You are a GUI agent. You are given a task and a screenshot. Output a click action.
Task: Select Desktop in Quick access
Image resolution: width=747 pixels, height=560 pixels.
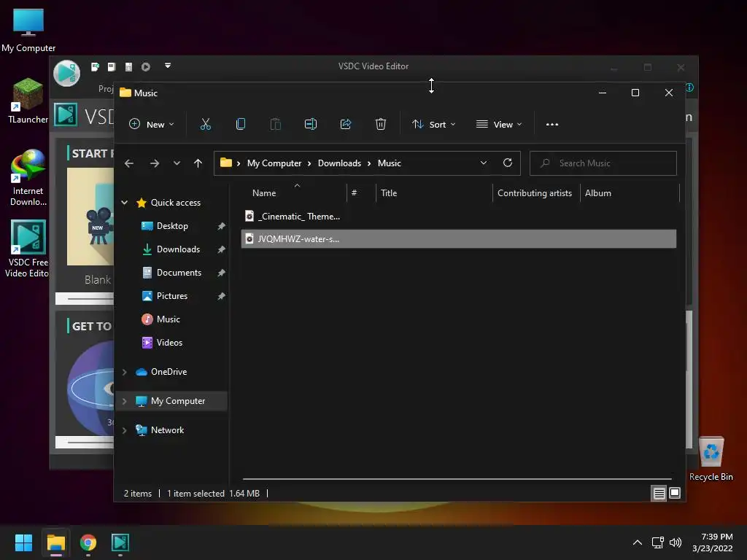pyautogui.click(x=172, y=226)
